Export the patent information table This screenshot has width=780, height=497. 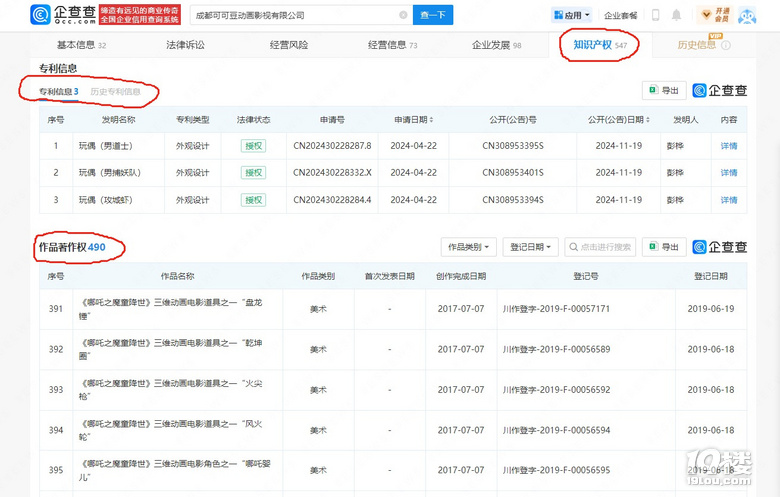click(664, 91)
